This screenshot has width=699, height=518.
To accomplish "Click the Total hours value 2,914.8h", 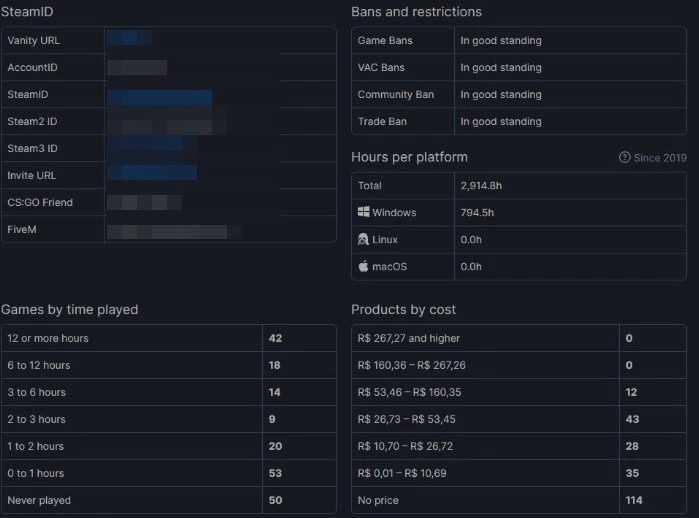I will (481, 185).
